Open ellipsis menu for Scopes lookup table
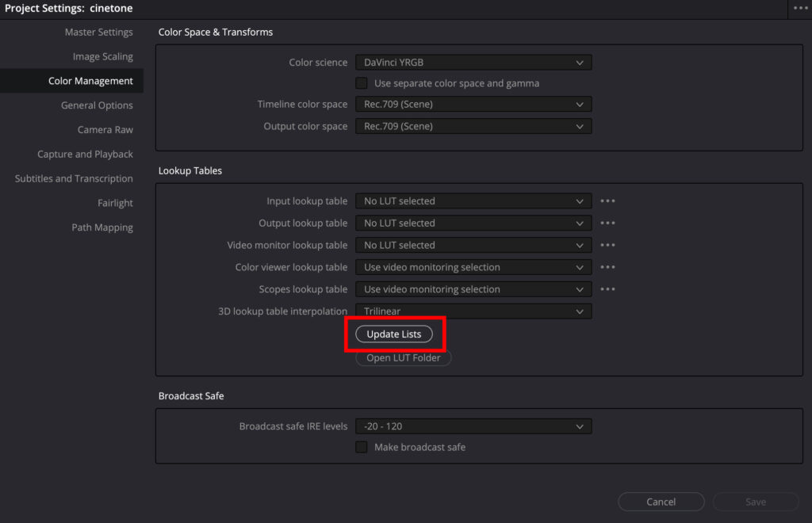Viewport: 812px width, 523px height. [x=607, y=290]
